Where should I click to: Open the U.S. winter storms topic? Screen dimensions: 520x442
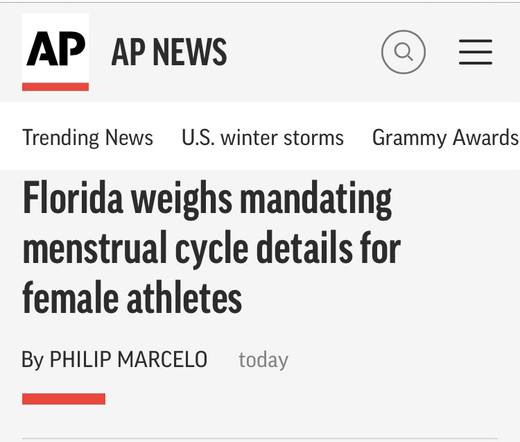click(x=263, y=137)
